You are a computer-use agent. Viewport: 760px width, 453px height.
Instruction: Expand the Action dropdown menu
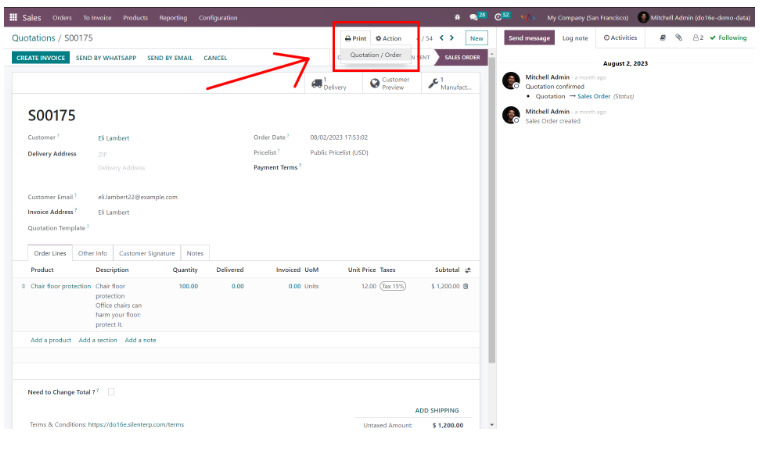click(389, 38)
